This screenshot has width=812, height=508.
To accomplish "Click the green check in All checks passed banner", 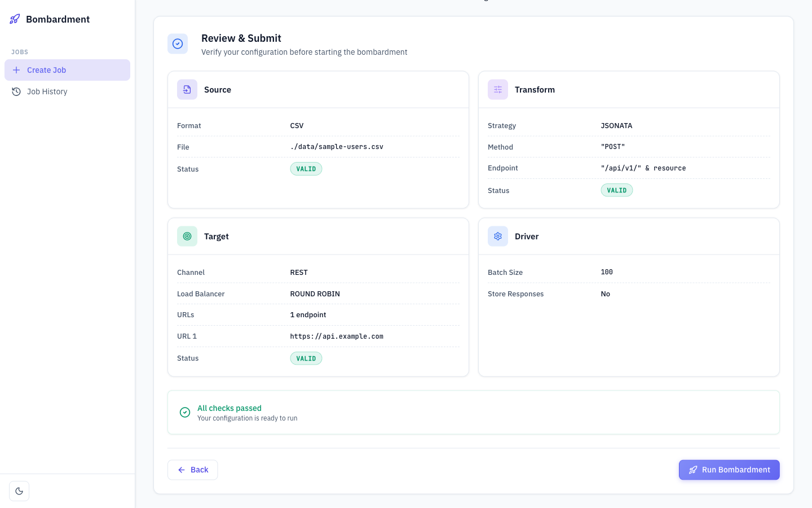I will coord(185,412).
